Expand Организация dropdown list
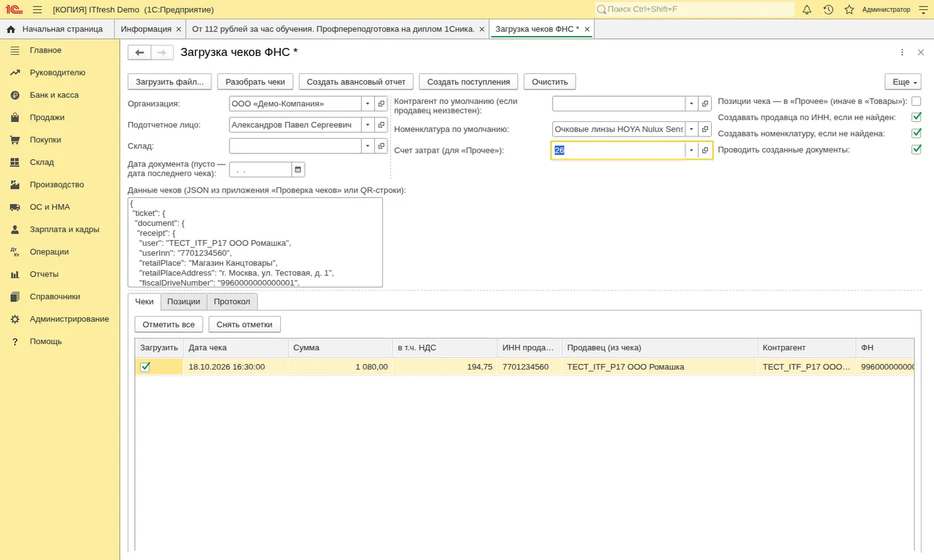The height and width of the screenshot is (560, 934). pyautogui.click(x=368, y=104)
